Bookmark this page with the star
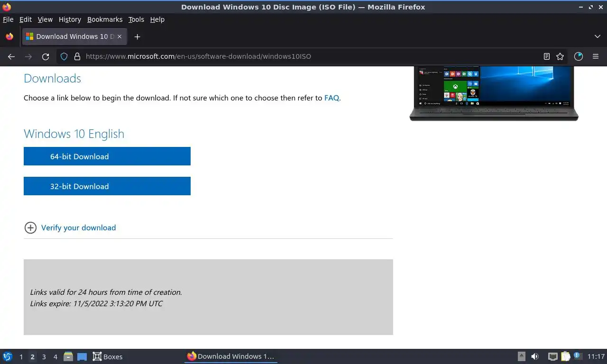 560,56
